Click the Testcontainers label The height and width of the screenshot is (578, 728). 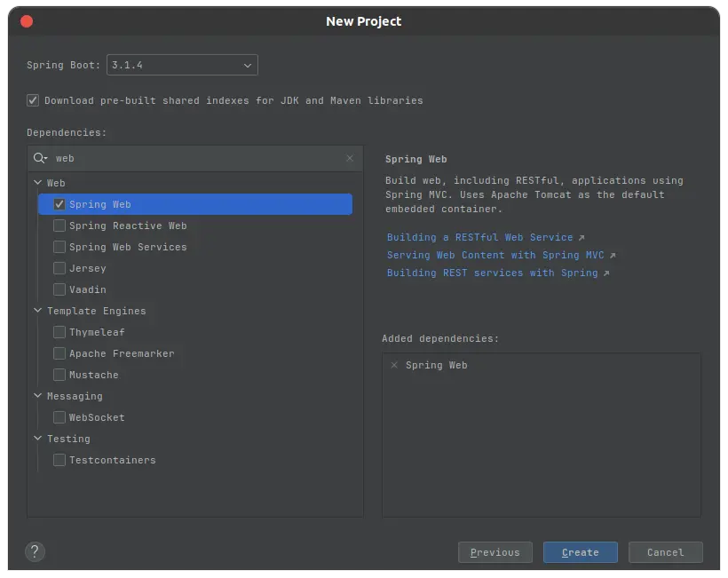[x=113, y=460]
